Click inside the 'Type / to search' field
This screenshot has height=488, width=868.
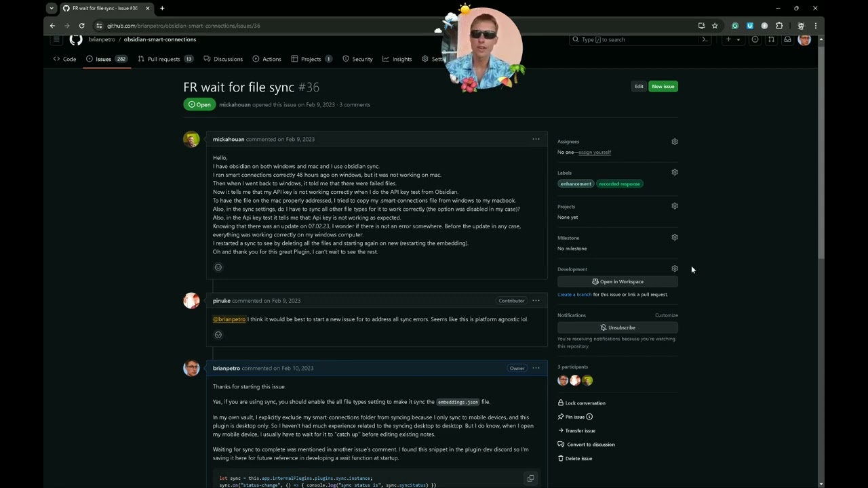[x=640, y=39]
